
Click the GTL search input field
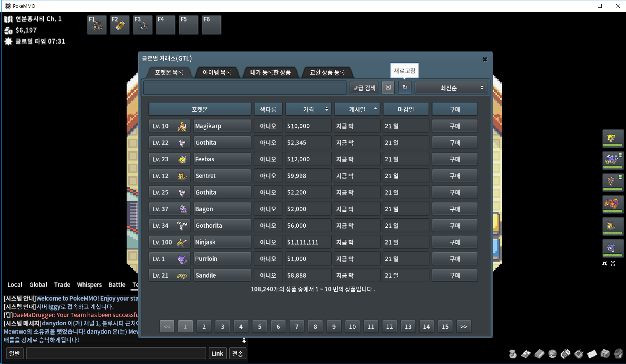[245, 88]
